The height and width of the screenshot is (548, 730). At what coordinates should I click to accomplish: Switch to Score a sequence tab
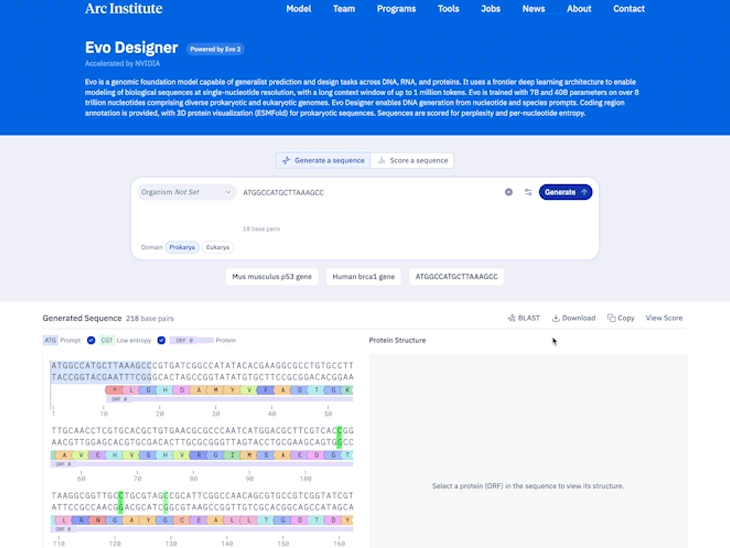412,160
